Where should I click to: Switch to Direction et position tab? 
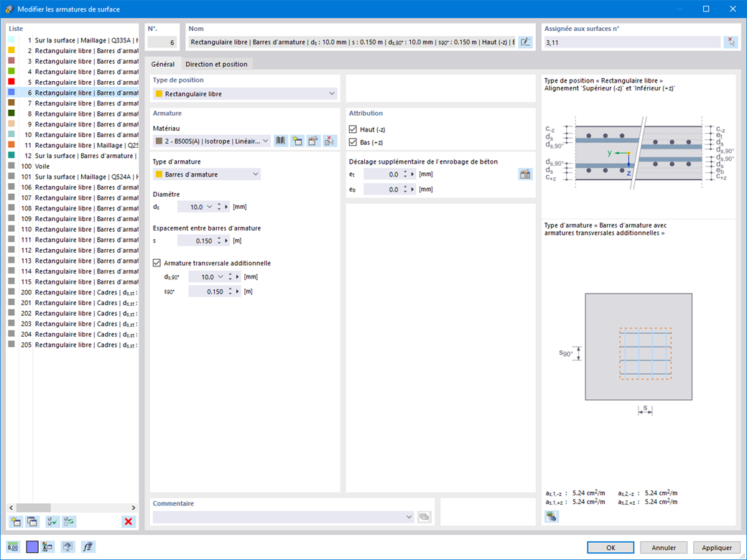point(216,64)
